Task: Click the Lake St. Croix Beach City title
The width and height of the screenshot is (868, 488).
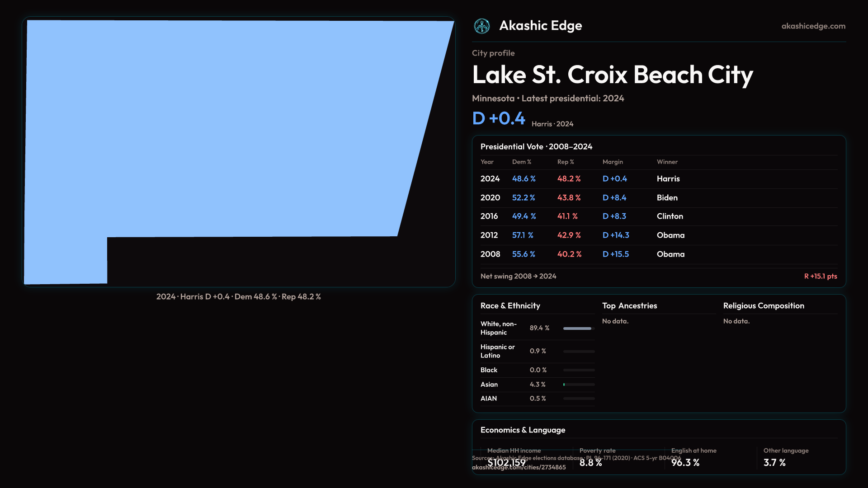Action: click(x=612, y=75)
